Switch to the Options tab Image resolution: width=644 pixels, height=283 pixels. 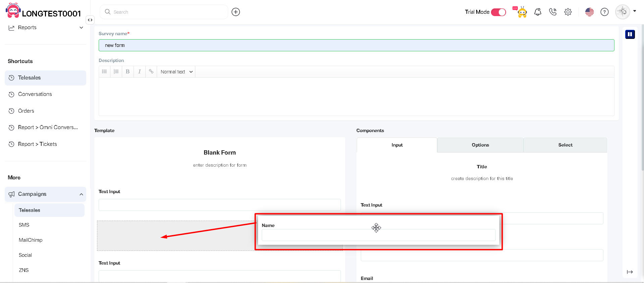point(480,145)
